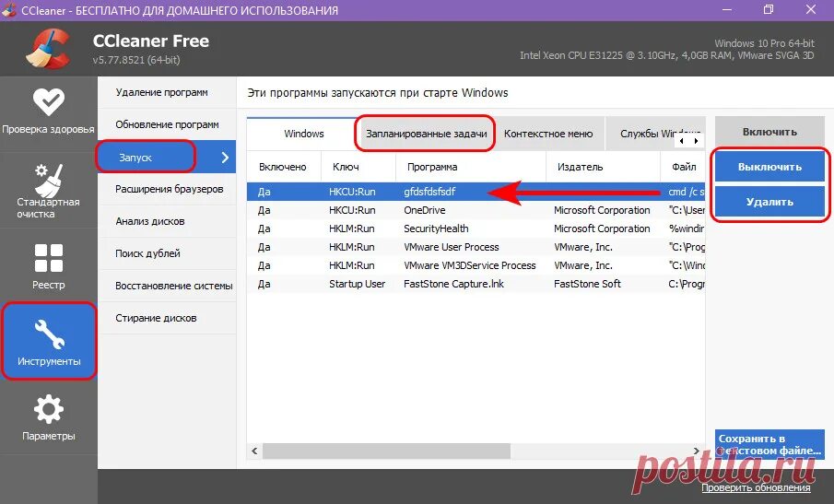Click 'Startup User' key cell

pyautogui.click(x=357, y=284)
